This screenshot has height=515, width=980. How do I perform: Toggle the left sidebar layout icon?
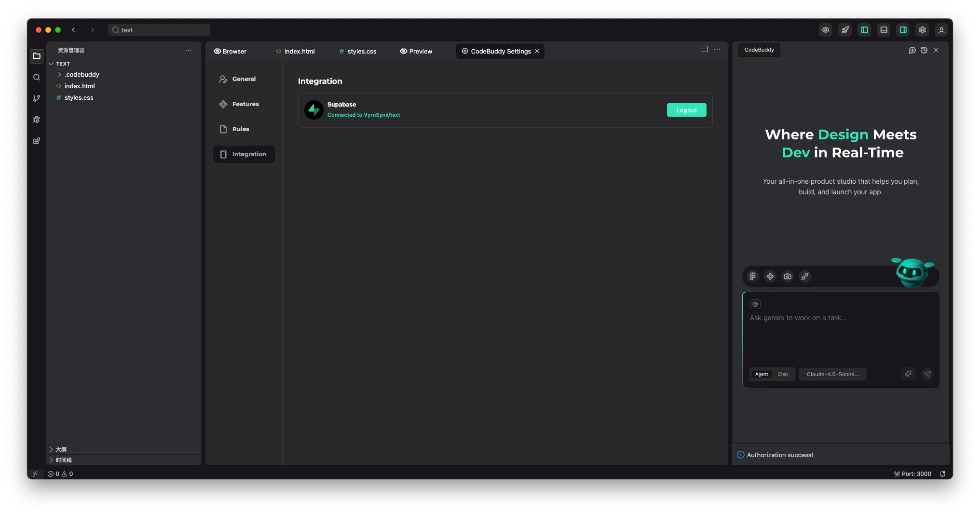(x=864, y=30)
